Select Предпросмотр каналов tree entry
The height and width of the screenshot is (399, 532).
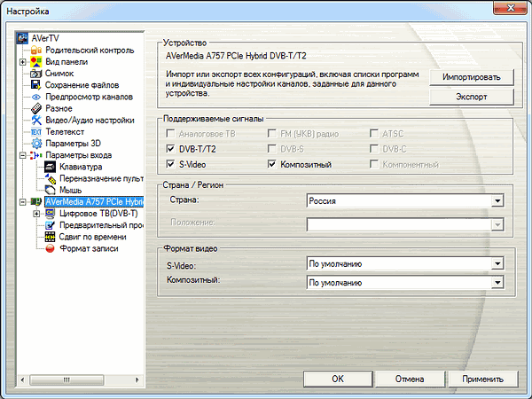tap(89, 97)
